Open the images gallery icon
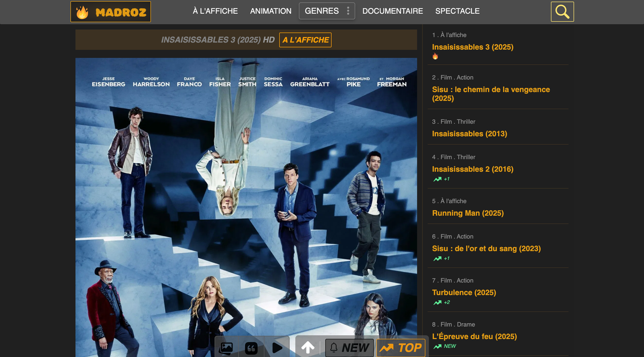Image resolution: width=644 pixels, height=357 pixels. (226, 348)
